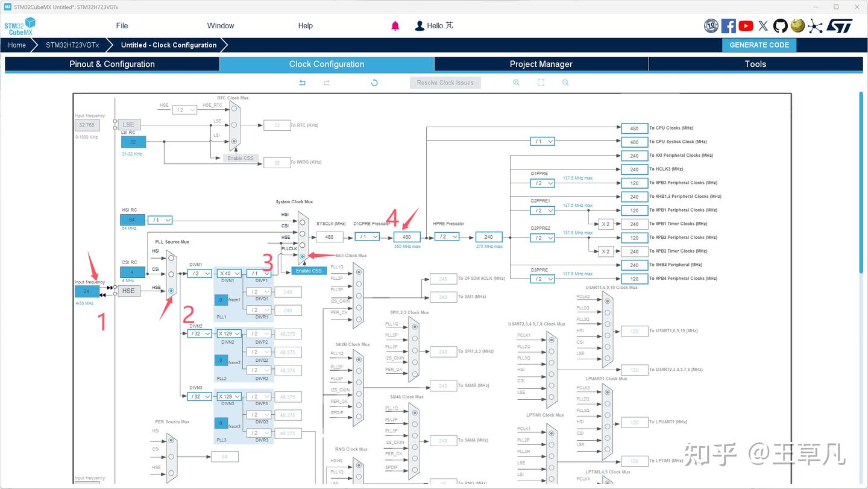The height and width of the screenshot is (489, 868).
Task: Click the blue Enable CSS button
Action: 309,271
